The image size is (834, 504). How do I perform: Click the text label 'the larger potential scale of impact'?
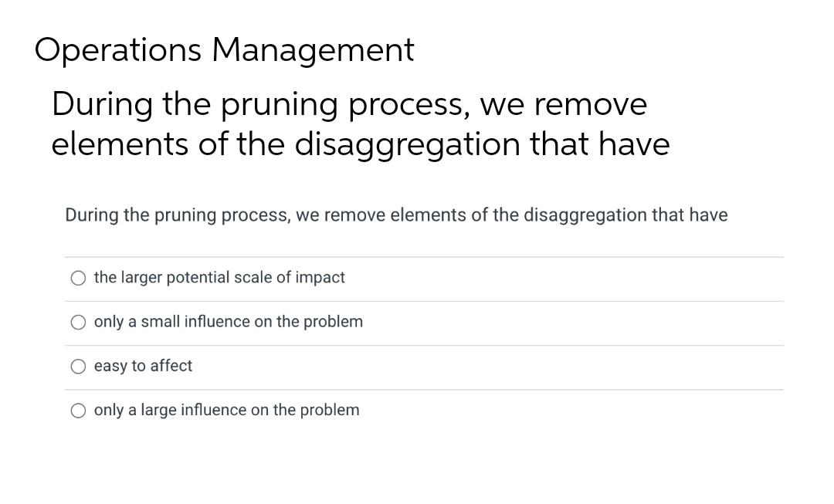tap(219, 278)
